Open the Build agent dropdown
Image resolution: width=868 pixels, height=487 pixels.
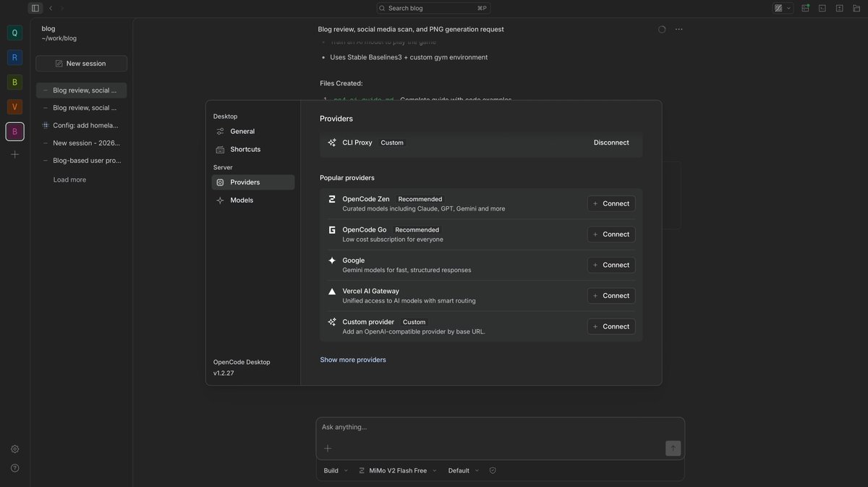click(x=336, y=470)
